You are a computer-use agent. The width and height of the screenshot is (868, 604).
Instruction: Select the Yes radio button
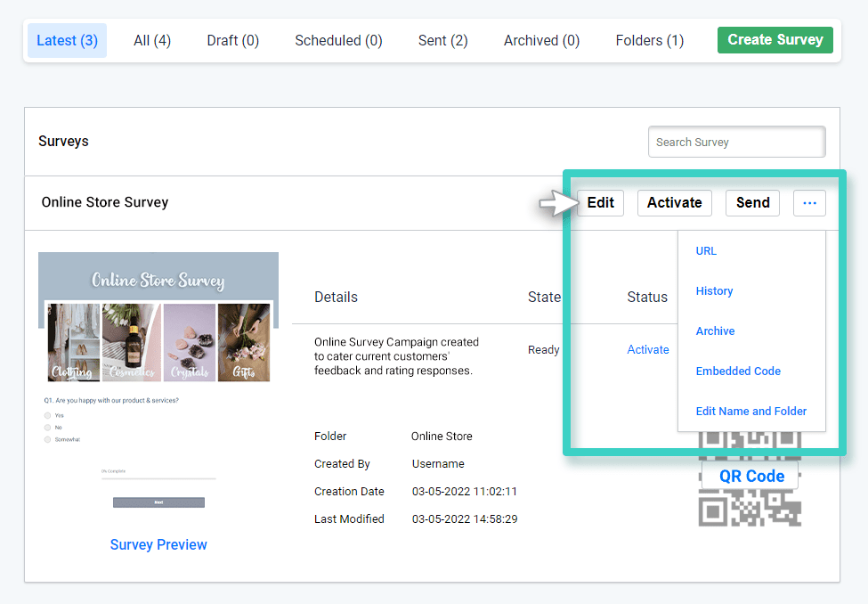tap(47, 415)
